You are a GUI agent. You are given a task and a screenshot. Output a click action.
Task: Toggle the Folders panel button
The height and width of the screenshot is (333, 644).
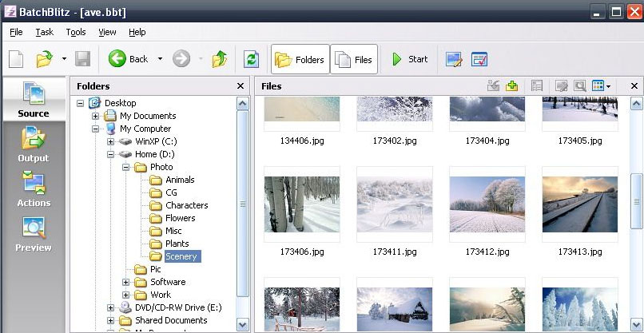point(300,59)
